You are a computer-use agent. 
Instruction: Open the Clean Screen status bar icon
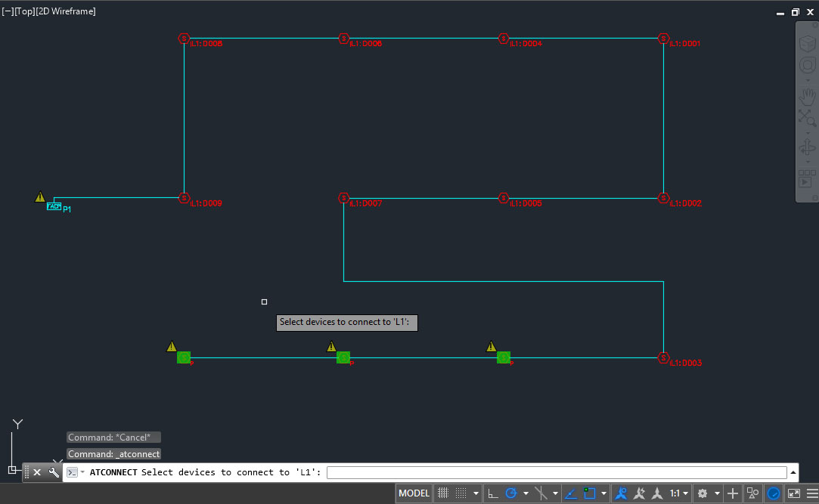tap(795, 493)
